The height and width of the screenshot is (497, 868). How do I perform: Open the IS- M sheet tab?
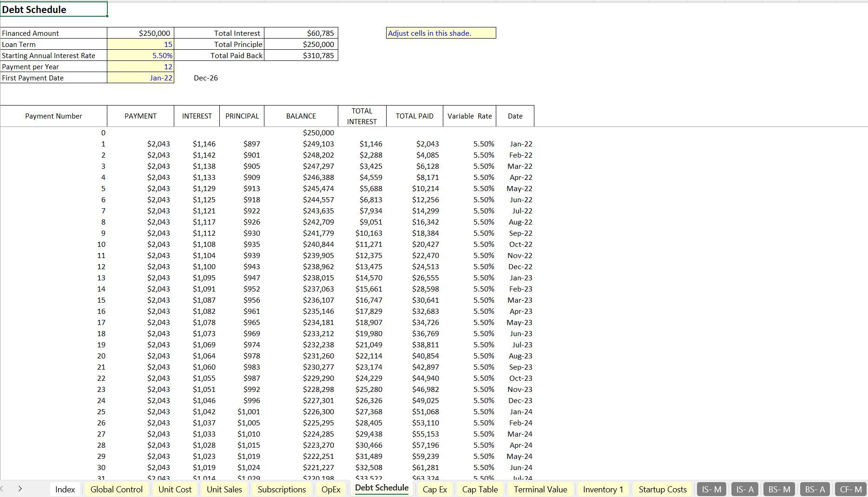[711, 489]
